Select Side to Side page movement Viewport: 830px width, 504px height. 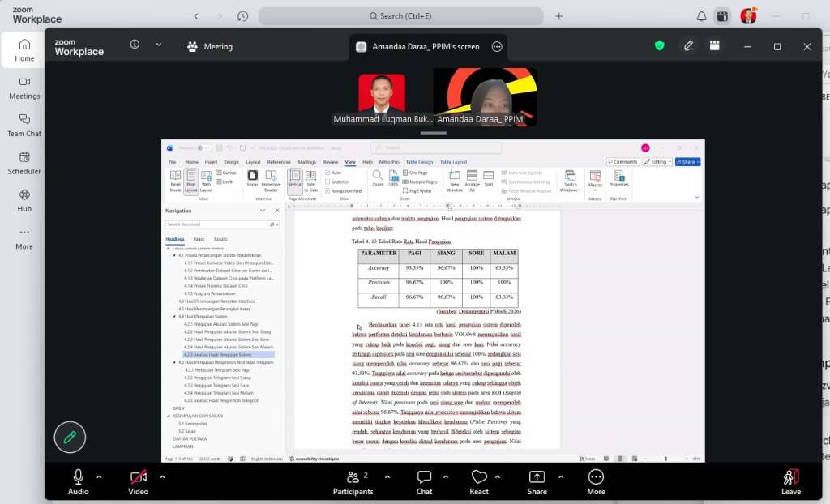pos(310,182)
